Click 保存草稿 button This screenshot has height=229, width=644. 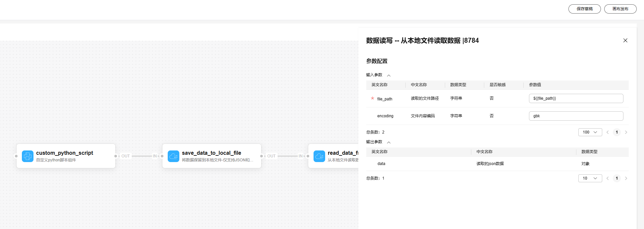(x=584, y=9)
